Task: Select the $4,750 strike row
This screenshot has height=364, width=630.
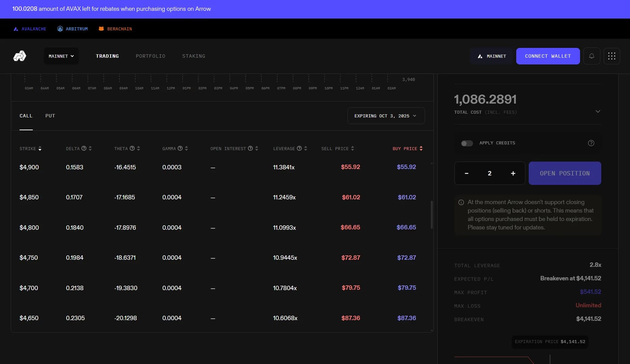Action: pos(222,258)
